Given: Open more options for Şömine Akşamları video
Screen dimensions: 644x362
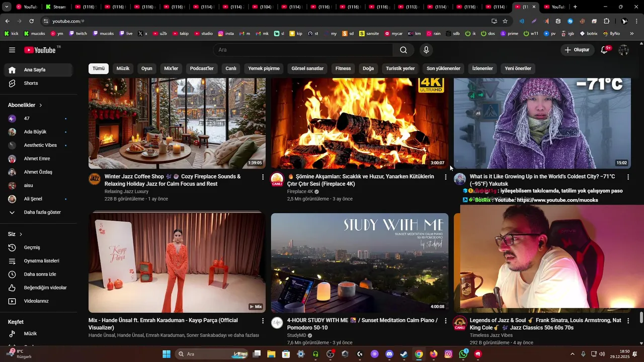Looking at the screenshot, I should (445, 177).
